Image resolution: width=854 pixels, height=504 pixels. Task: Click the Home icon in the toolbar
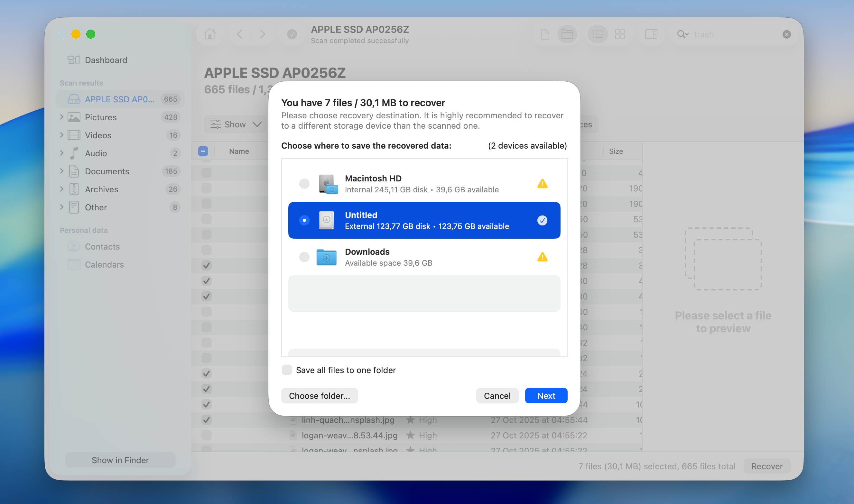[209, 34]
